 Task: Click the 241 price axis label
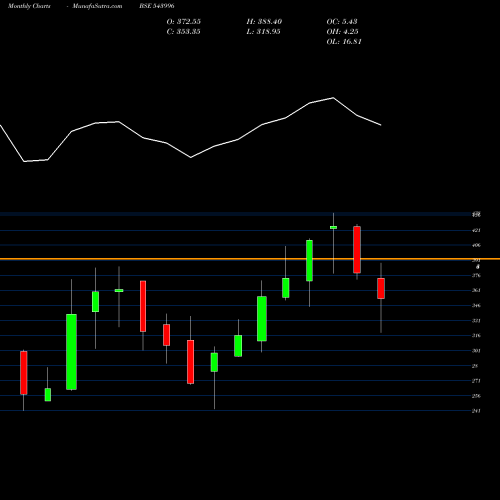click(476, 411)
